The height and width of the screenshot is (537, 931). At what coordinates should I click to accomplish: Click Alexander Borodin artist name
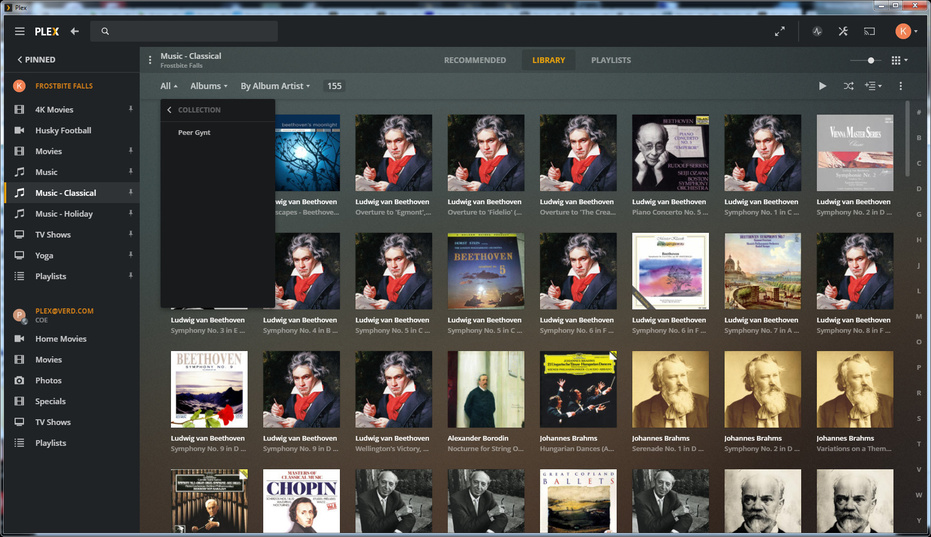[478, 438]
